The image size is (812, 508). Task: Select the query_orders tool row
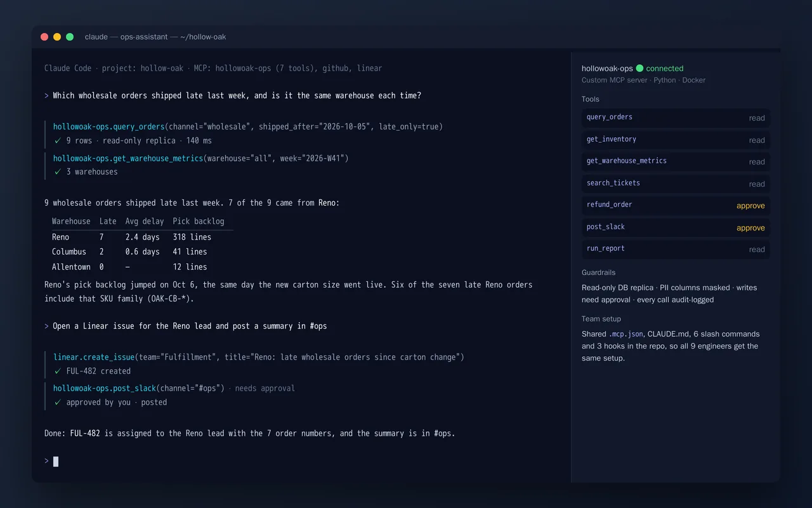676,117
